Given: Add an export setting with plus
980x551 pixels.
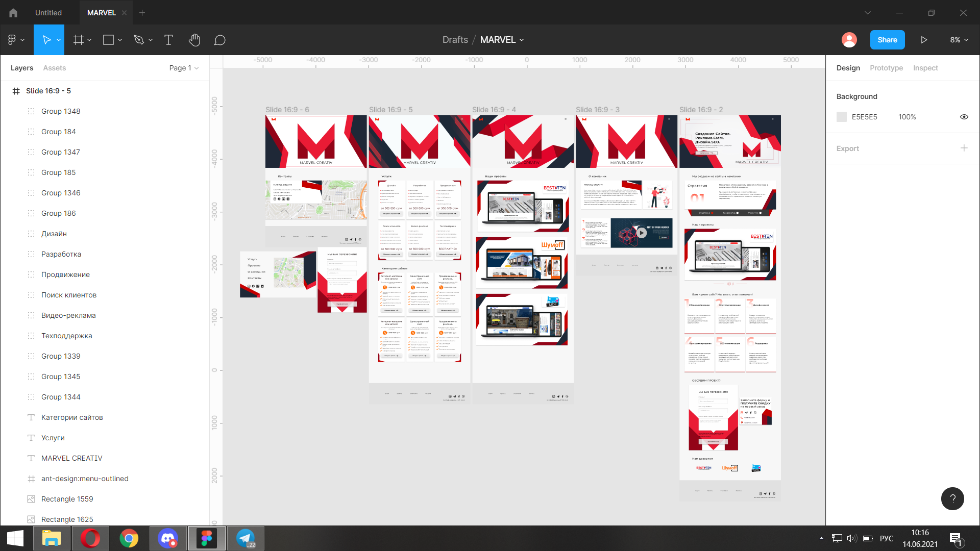Looking at the screenshot, I should [964, 148].
